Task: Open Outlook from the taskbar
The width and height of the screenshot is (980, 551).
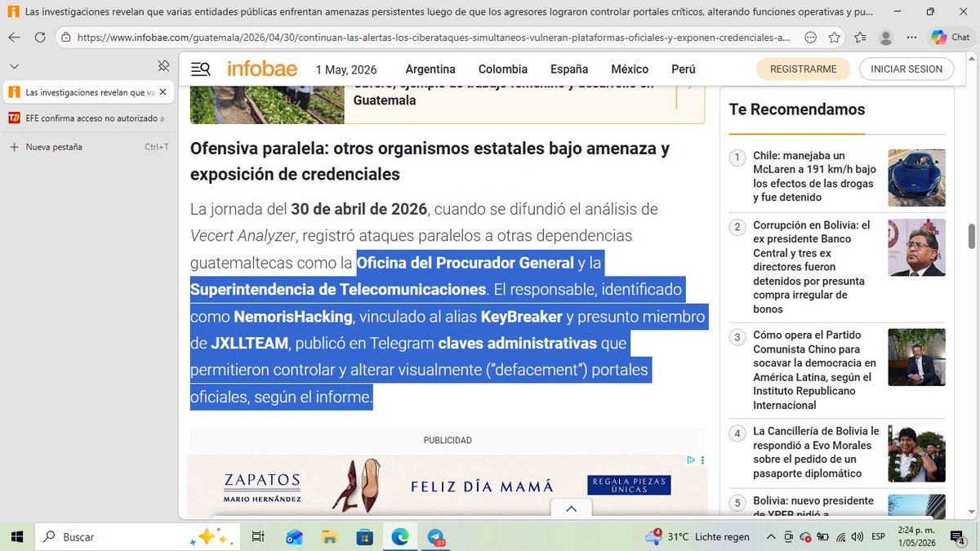Action: 295,536
